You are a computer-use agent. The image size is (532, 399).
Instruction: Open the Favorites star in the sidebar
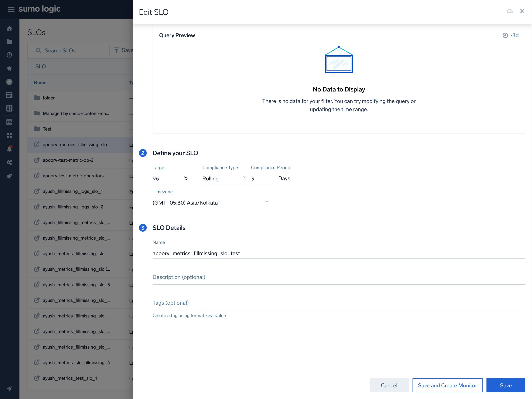[10, 68]
